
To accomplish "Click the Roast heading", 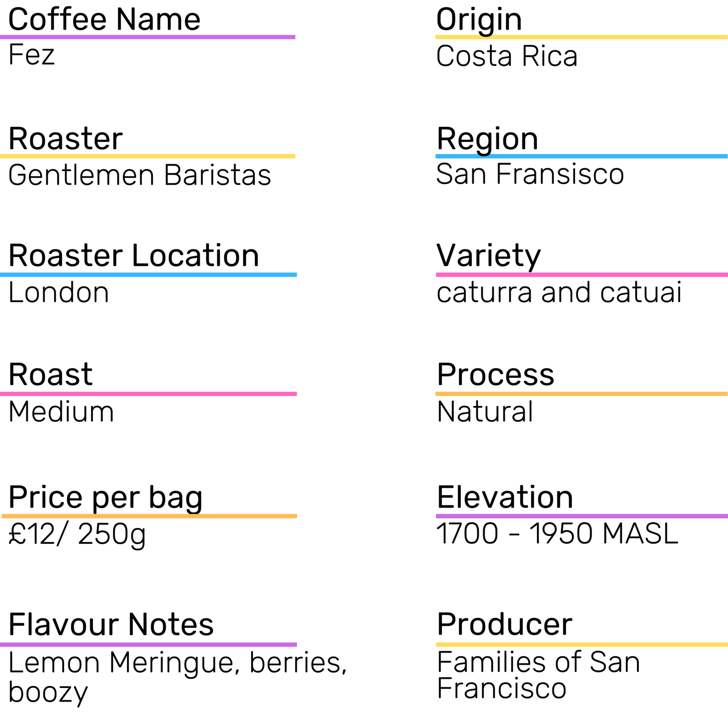I will coord(51,374).
